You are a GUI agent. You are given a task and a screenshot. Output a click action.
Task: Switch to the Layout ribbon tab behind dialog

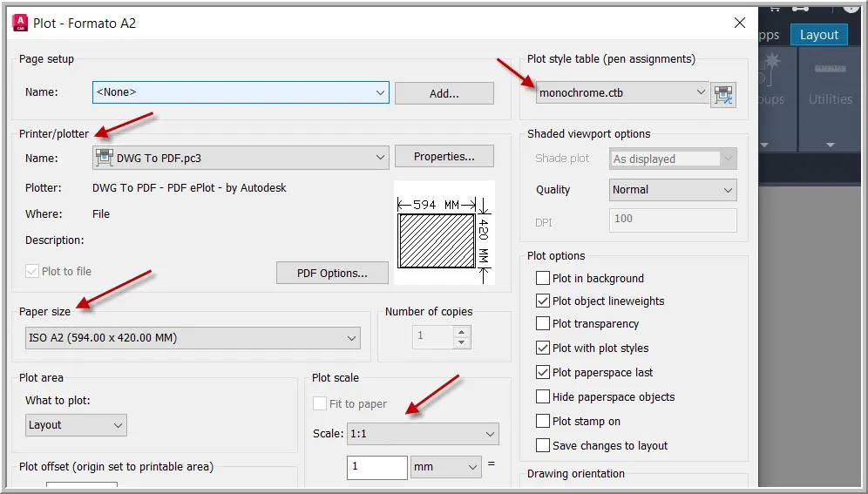[818, 34]
